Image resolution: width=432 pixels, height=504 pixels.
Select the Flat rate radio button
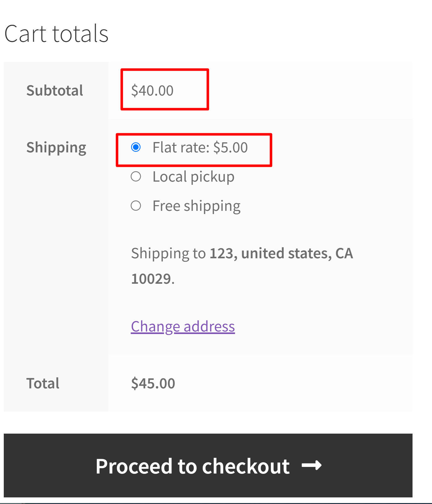(136, 147)
